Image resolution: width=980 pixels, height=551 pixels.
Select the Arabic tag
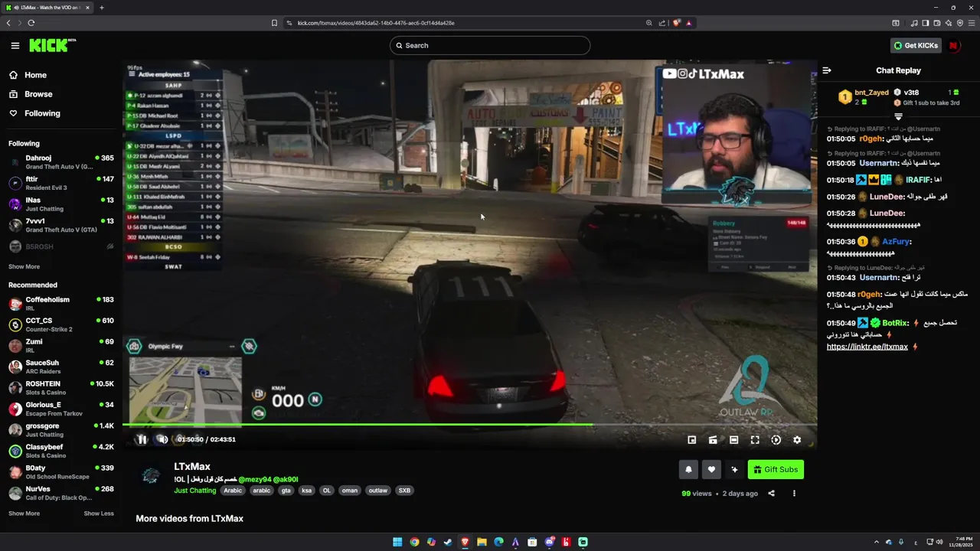point(233,491)
